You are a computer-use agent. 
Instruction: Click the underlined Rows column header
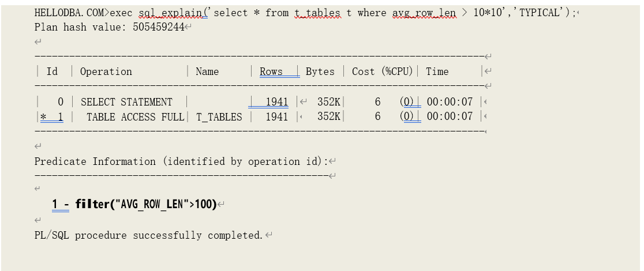271,71
